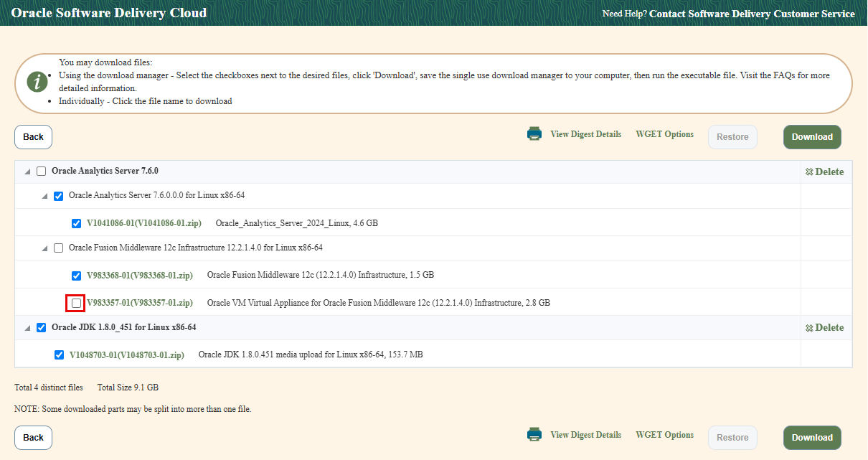Screen dimensions: 868x460
Task: Click the printer icon beside the lower View Digest Details
Action: coord(534,435)
